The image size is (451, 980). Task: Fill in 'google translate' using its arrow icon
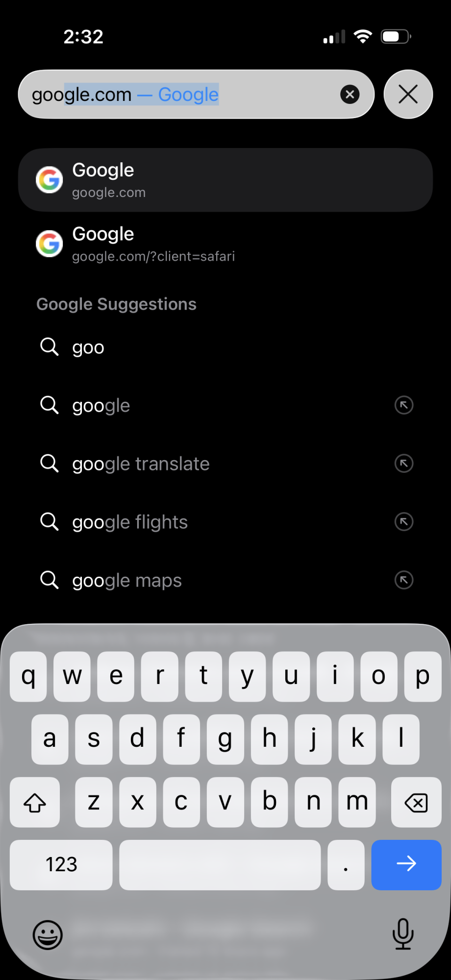point(404,464)
